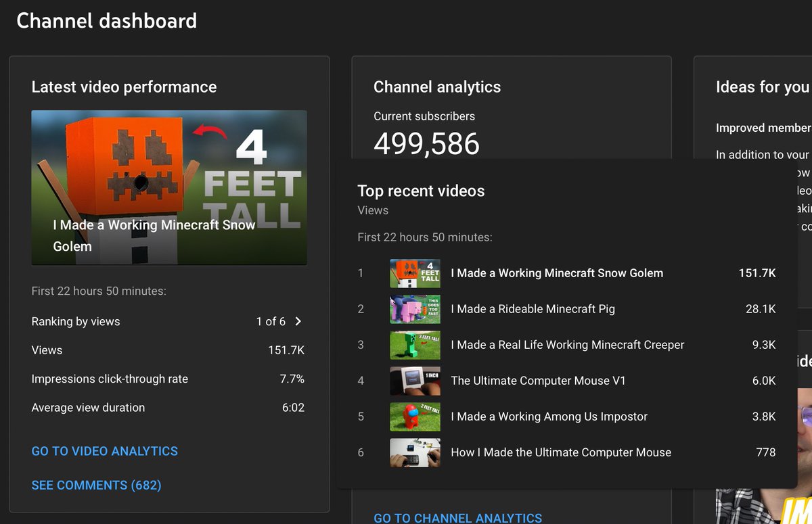Click title 'The Ultimate Computer Mouse V1'
Viewport: 812px width, 524px height.
(539, 381)
